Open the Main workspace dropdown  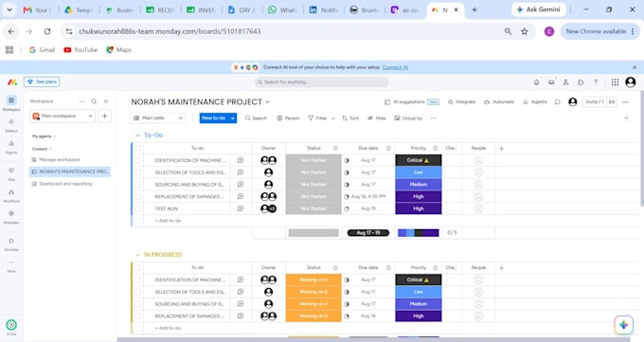click(x=63, y=117)
